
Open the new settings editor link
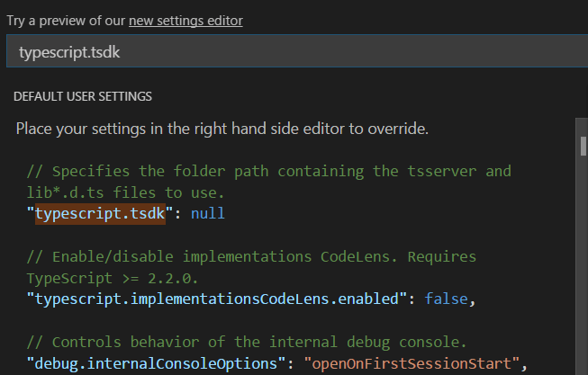pos(185,21)
